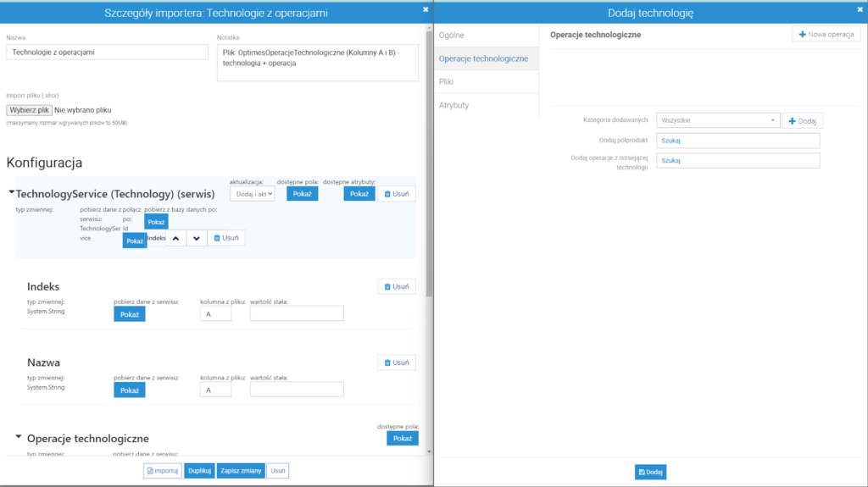868x487 pixels.
Task: Click the Wybierz plik button
Action: [30, 110]
